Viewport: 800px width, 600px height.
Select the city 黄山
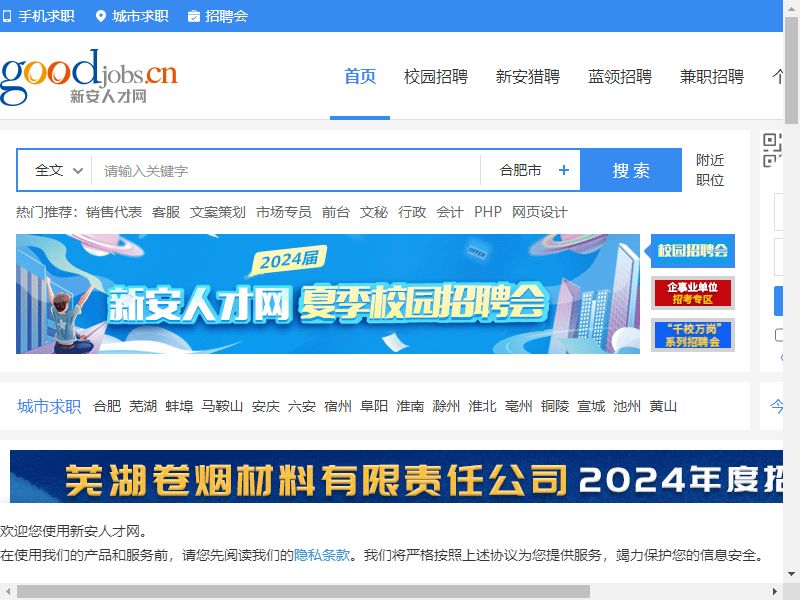coord(663,407)
